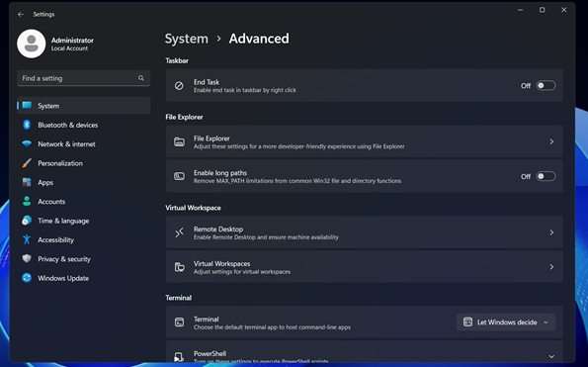
Task: Click the Privacy & security shield icon
Action: 27,258
